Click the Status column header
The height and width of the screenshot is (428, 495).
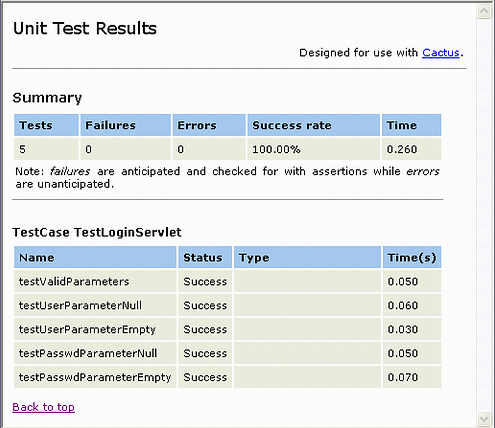205,257
